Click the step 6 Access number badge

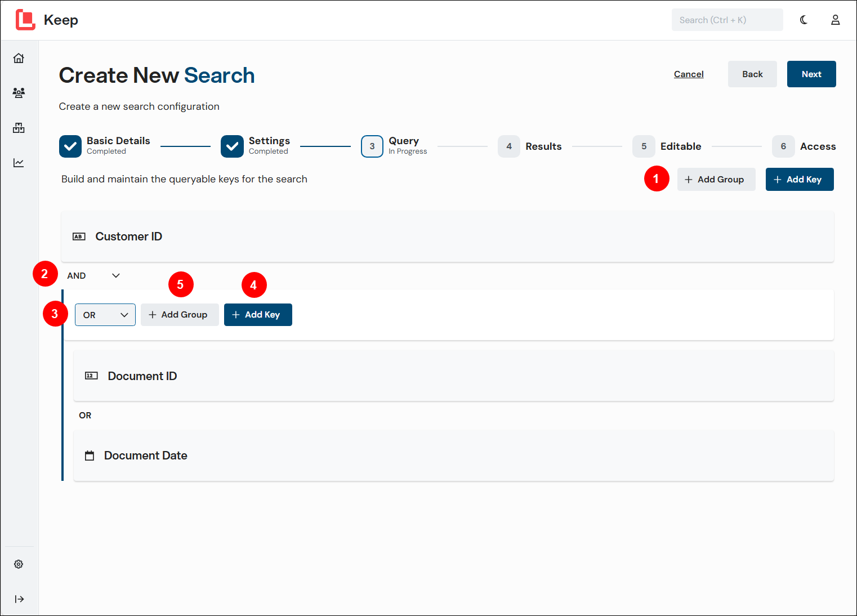pyautogui.click(x=783, y=146)
